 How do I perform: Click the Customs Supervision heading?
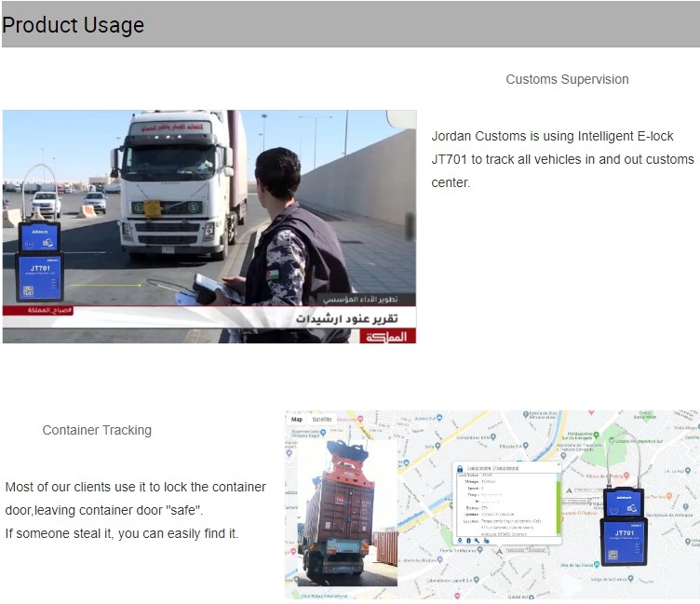567,79
